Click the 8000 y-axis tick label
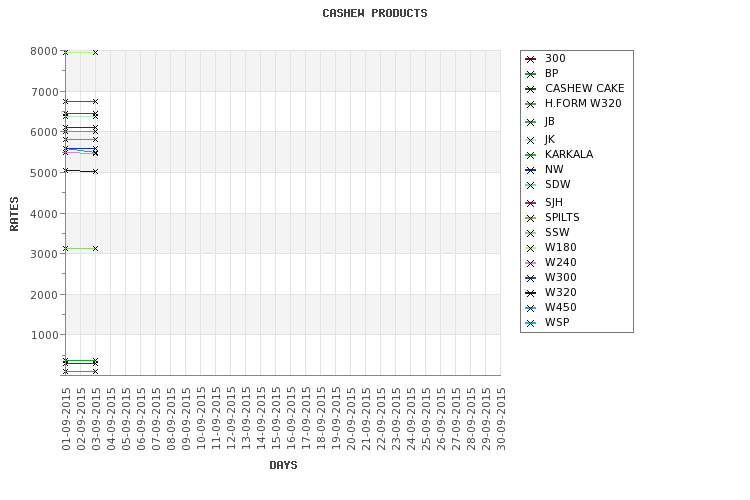 44,51
